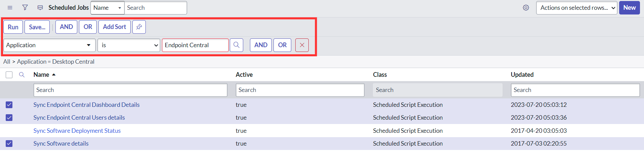Sort by the Name column header

tap(41, 75)
